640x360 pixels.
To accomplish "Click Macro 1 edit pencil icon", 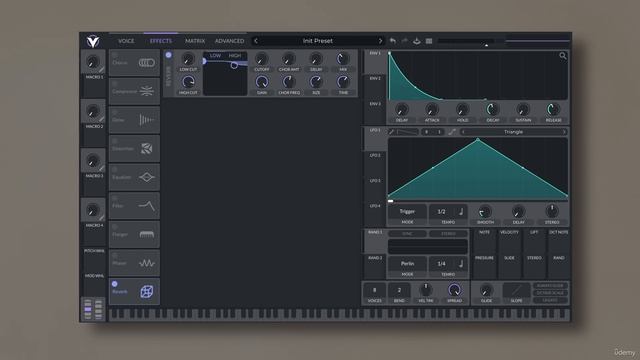I will pyautogui.click(x=101, y=70).
